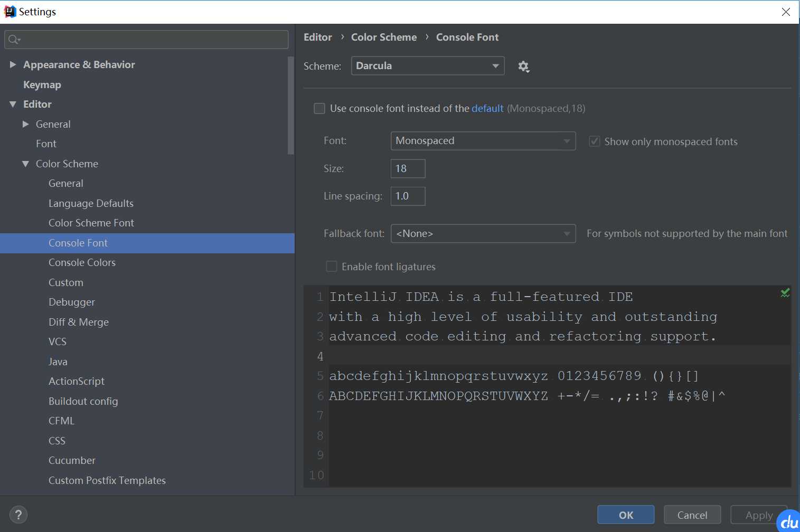Select Font under Editor
The height and width of the screenshot is (532, 800).
tap(46, 144)
